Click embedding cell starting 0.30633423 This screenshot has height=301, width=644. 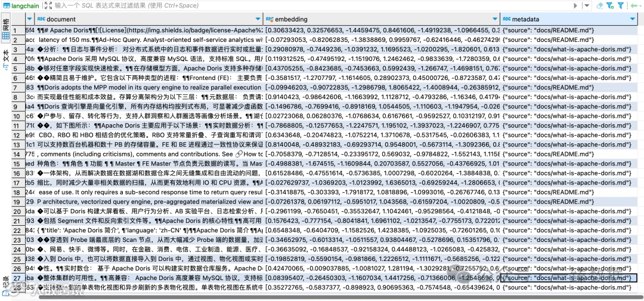pos(382,30)
